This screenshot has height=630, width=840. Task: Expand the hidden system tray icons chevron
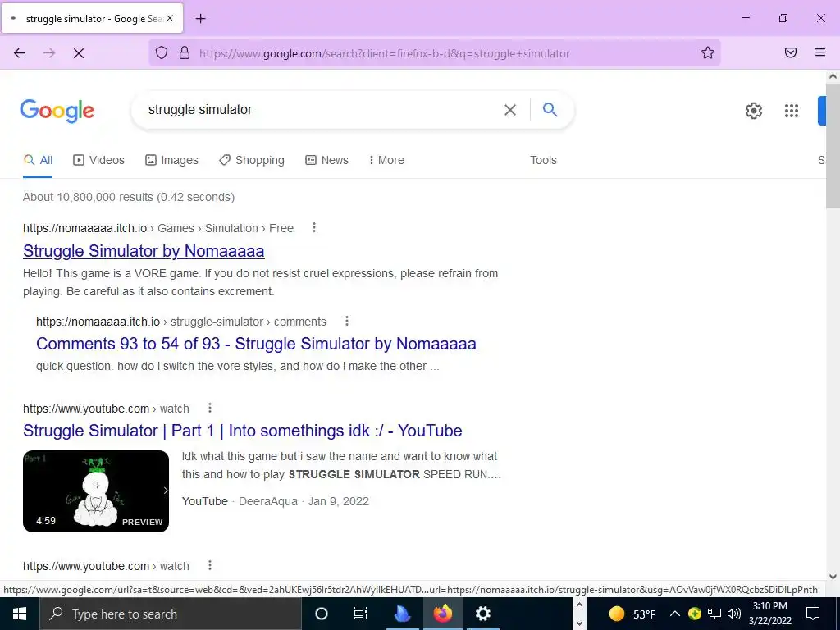[675, 614]
